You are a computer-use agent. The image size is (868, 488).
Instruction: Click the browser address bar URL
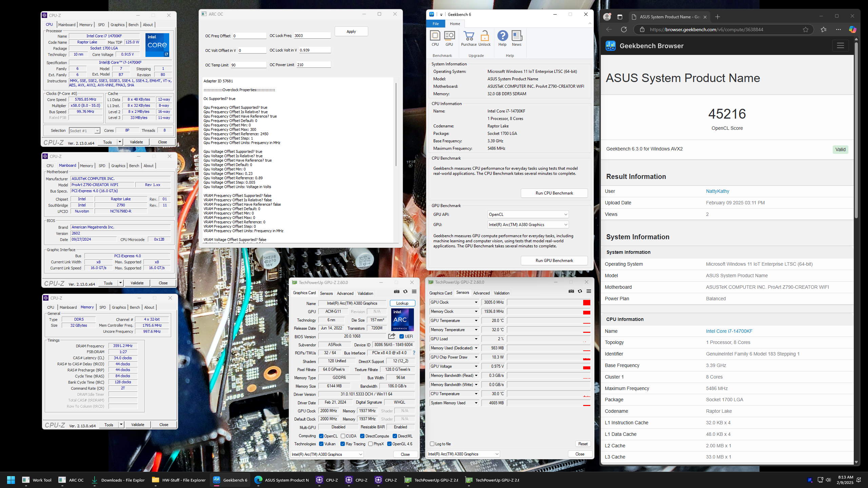tap(706, 29)
